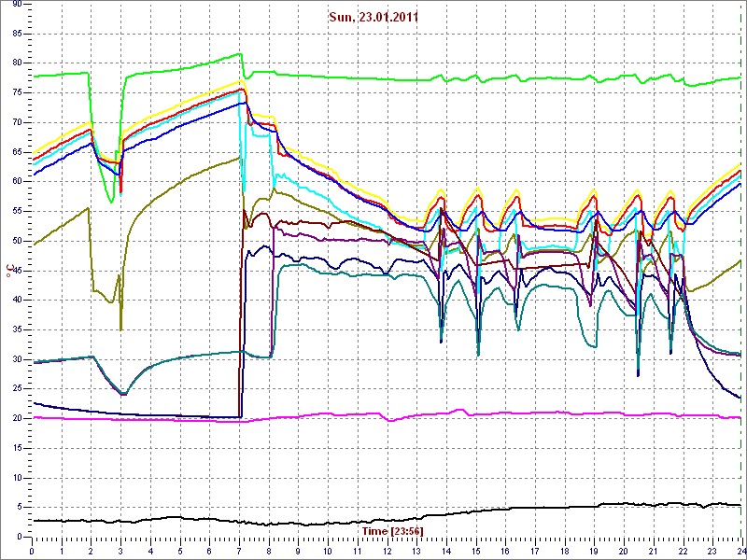The image size is (747, 560).
Task: Select the 45 label on the temperature axis
Action: [x=17, y=271]
